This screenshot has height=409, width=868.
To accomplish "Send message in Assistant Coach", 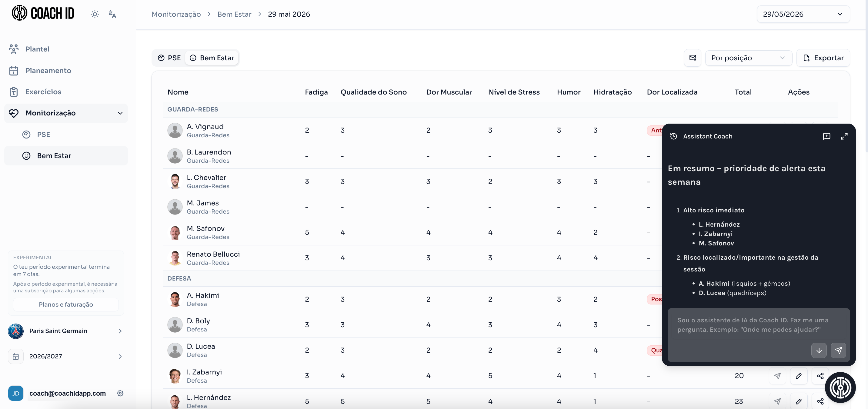I will point(838,351).
